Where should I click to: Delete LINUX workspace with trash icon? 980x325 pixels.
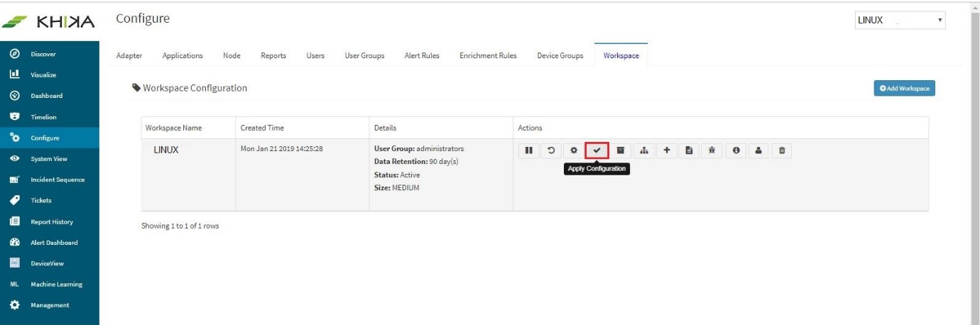pos(782,150)
